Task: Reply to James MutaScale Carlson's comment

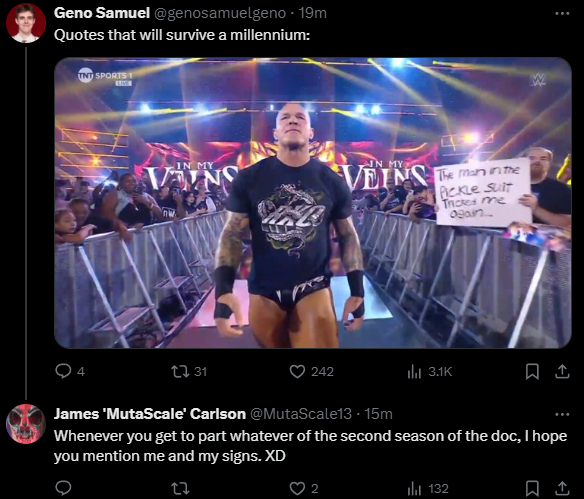Action: (x=63, y=488)
